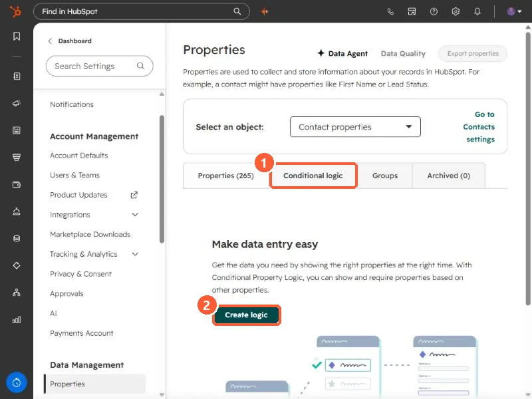Open the help question mark icon

point(434,11)
